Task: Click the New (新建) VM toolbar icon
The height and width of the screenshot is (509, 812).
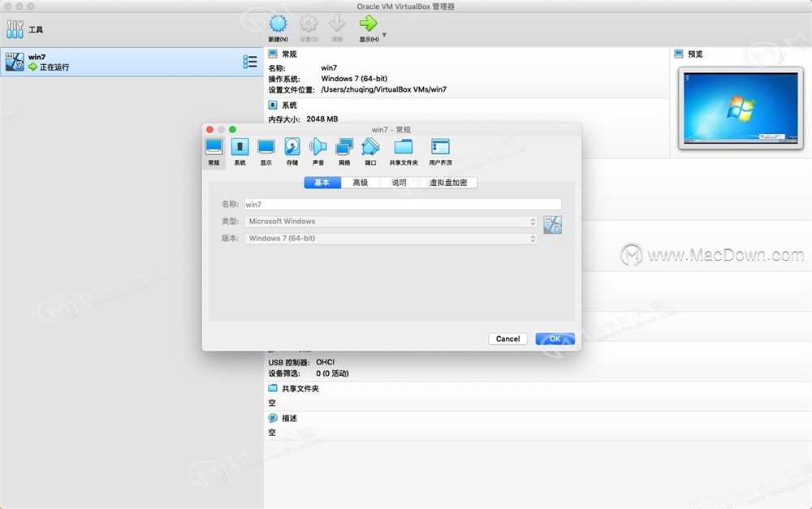Action: [x=278, y=24]
